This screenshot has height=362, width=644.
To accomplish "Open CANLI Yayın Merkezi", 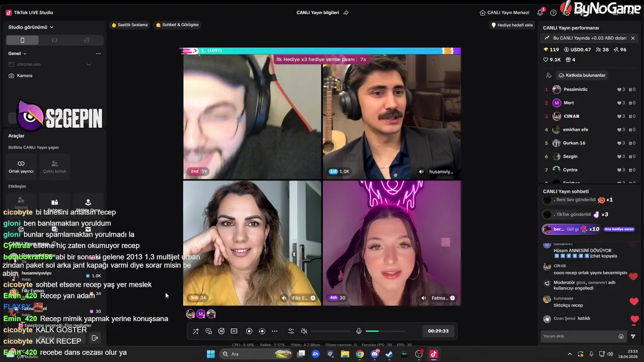I will click(x=505, y=13).
